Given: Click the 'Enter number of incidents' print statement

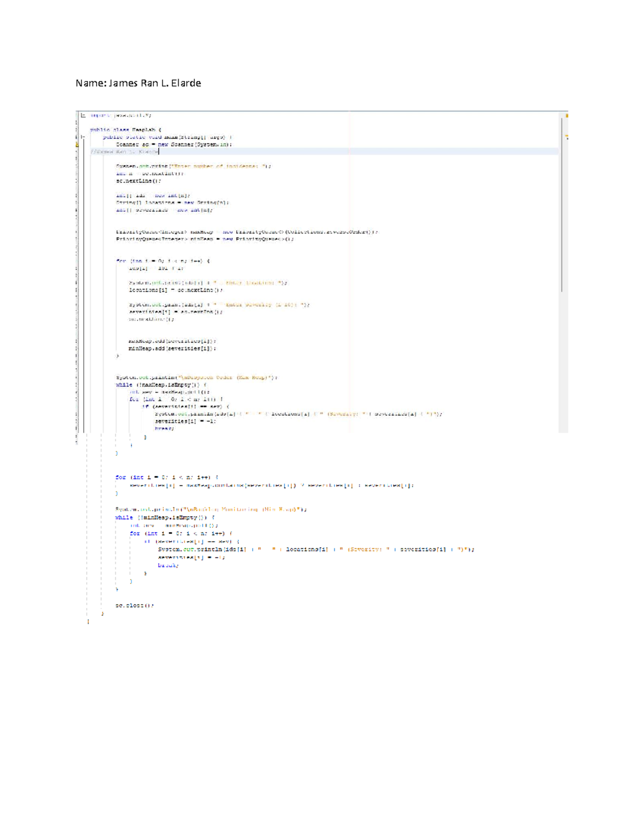Looking at the screenshot, I should (193, 166).
